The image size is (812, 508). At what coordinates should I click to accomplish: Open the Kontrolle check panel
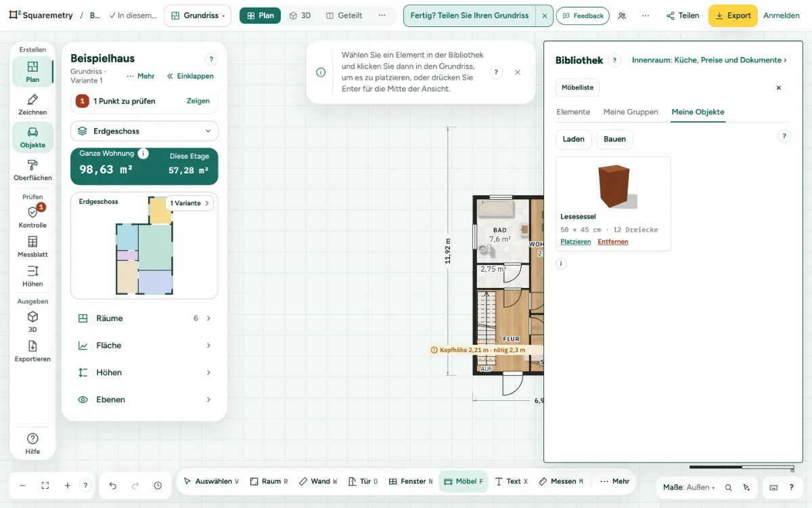[x=32, y=217]
